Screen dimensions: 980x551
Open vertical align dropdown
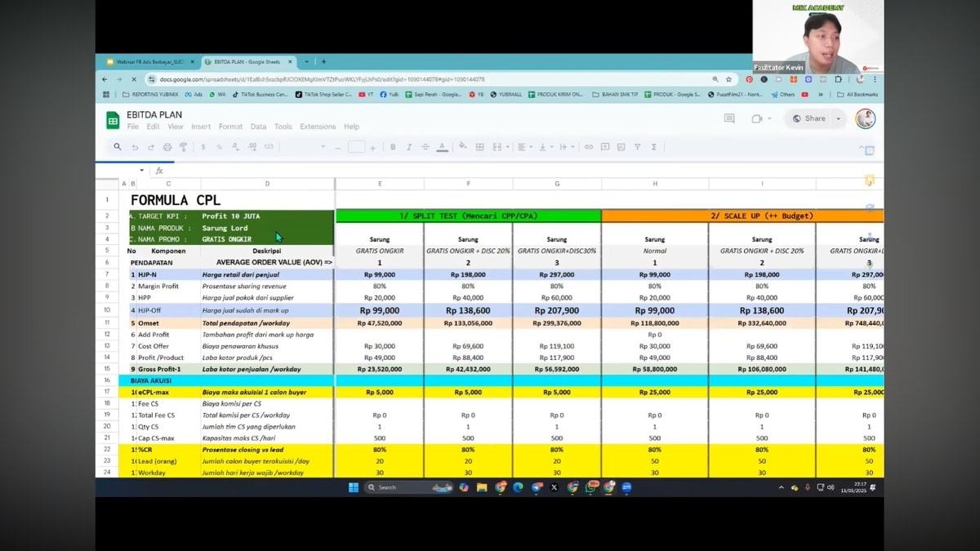pyautogui.click(x=544, y=147)
